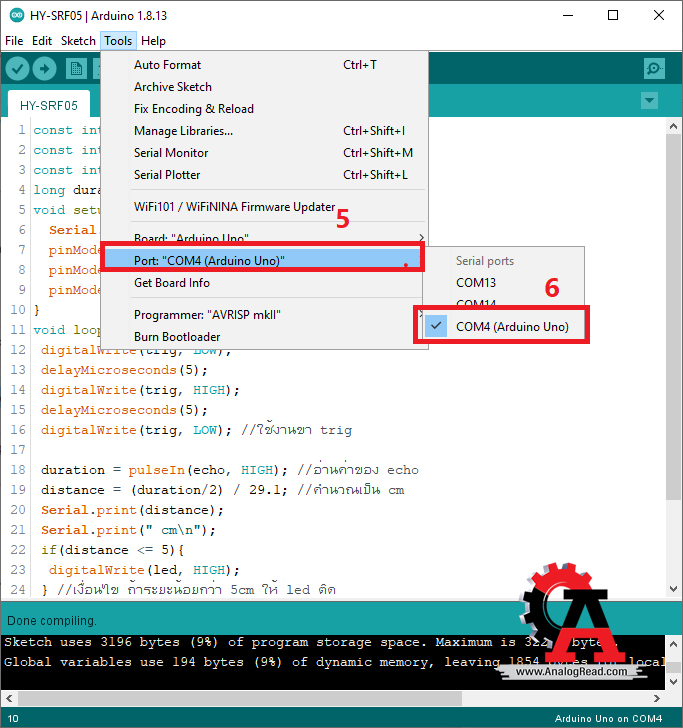
Task: Click if(distance <= 5) on line 22
Action: coord(112,550)
